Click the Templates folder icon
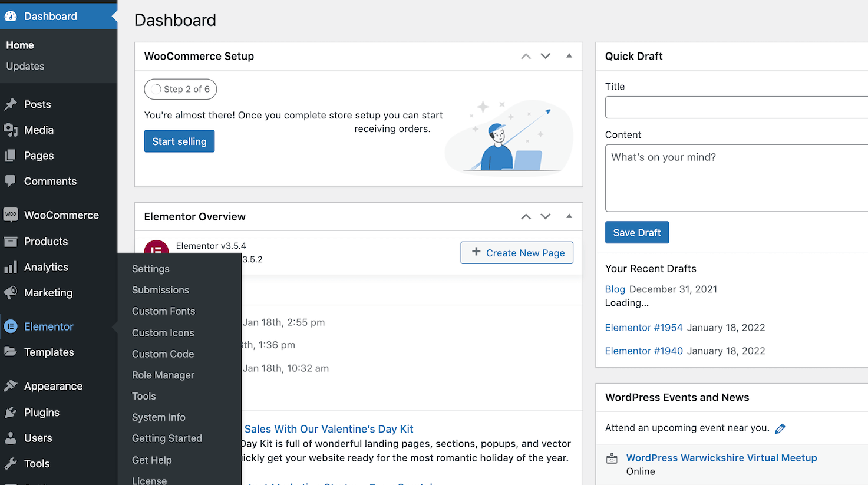The height and width of the screenshot is (485, 868). pyautogui.click(x=11, y=352)
